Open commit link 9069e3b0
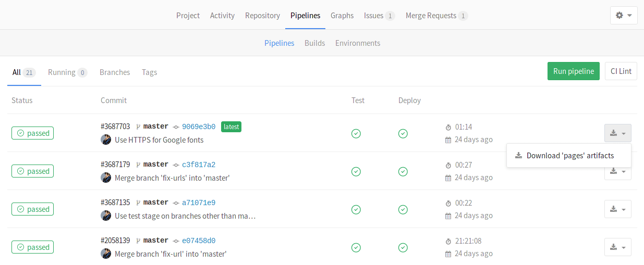Image resolution: width=644 pixels, height=265 pixels. click(x=199, y=127)
